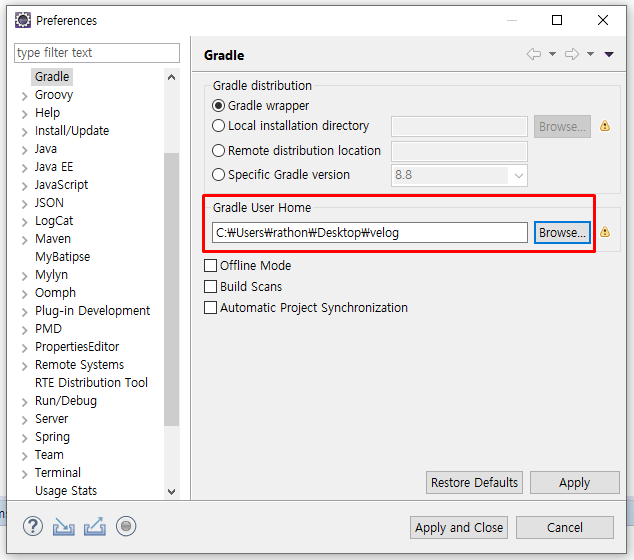
Task: Go forward with the right arrow icon
Action: (x=572, y=54)
